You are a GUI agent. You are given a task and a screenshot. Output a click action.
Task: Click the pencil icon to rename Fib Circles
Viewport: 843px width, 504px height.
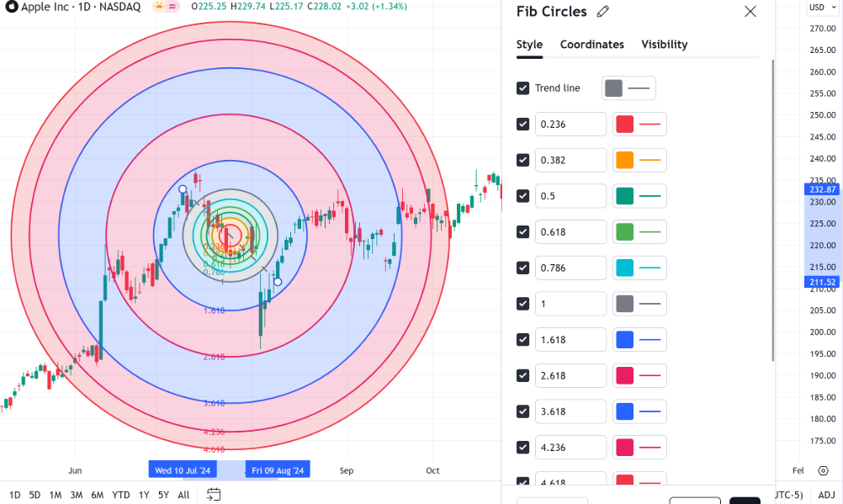coord(602,12)
